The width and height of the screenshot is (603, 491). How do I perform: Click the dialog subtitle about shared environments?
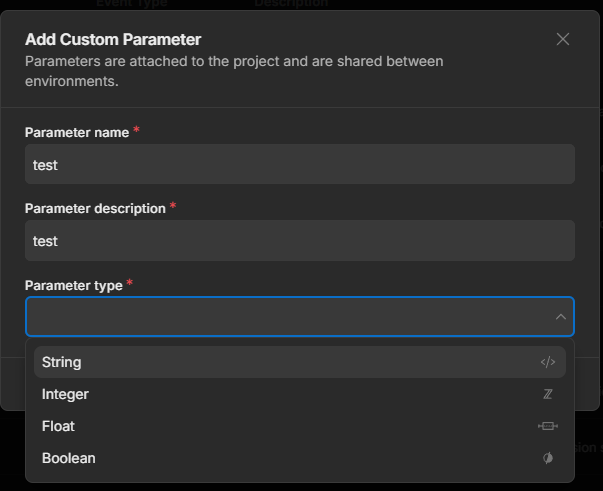coord(234,71)
